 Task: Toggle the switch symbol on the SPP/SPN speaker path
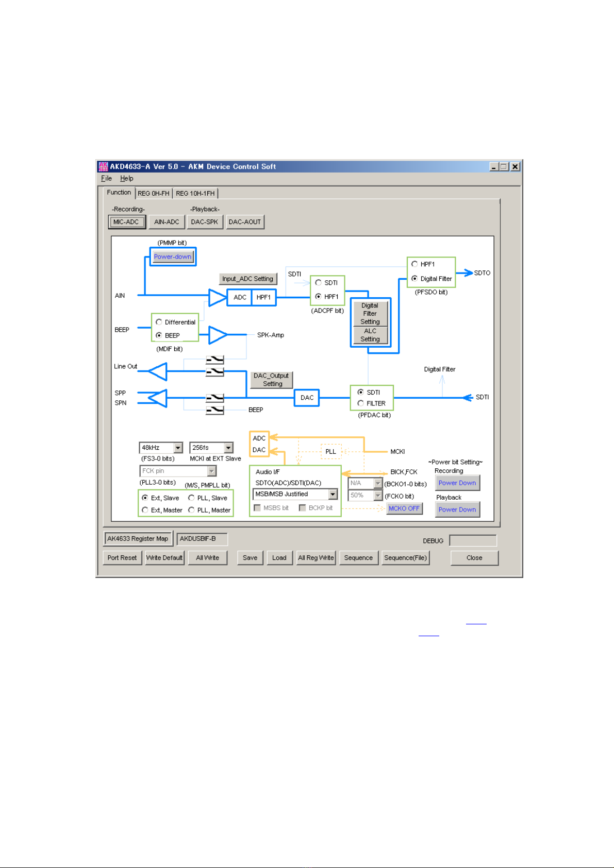(214, 398)
